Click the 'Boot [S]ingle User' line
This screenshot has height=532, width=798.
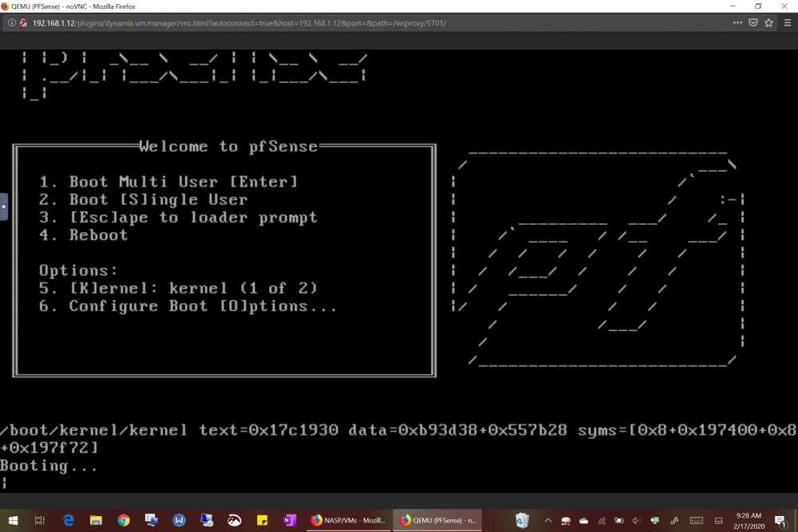(144, 199)
